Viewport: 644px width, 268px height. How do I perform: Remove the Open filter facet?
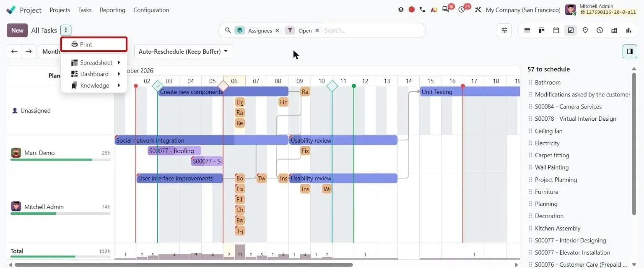pos(317,31)
